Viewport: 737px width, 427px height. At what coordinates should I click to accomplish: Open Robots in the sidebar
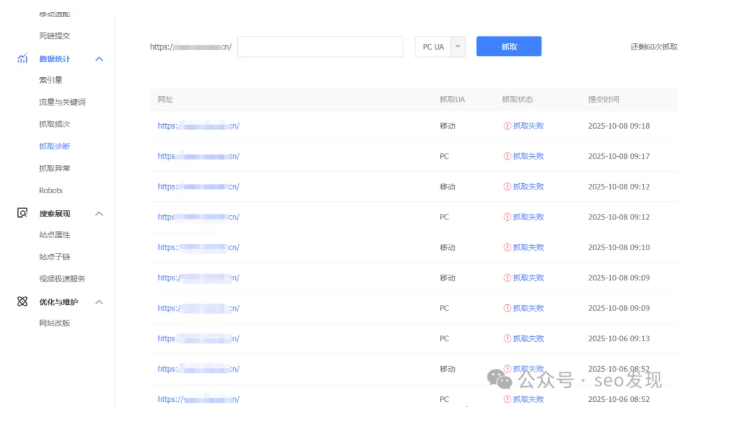(x=51, y=190)
